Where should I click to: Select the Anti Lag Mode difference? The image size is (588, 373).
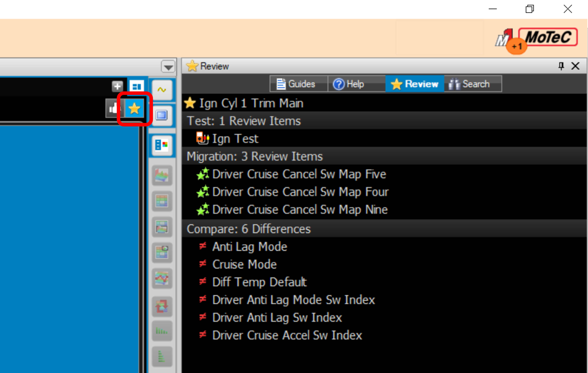[x=249, y=247]
